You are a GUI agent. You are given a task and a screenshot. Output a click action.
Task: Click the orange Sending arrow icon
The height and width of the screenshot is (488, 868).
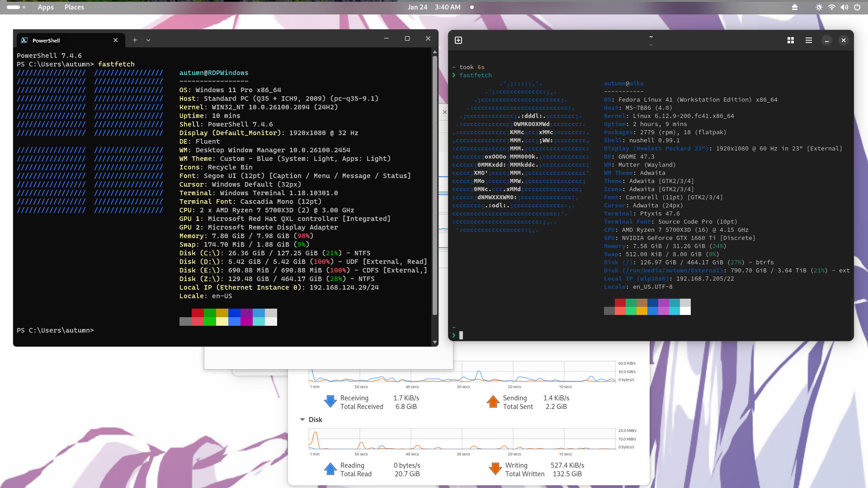pyautogui.click(x=493, y=401)
